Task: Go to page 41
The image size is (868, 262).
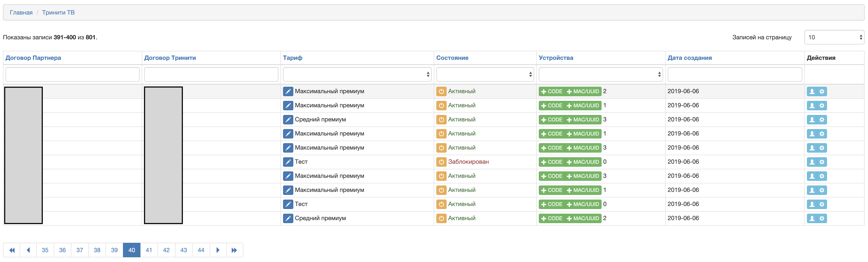Action: (149, 250)
